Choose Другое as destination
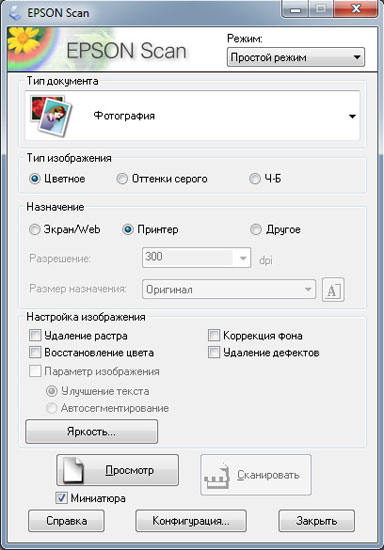The width and height of the screenshot is (384, 550). [256, 229]
